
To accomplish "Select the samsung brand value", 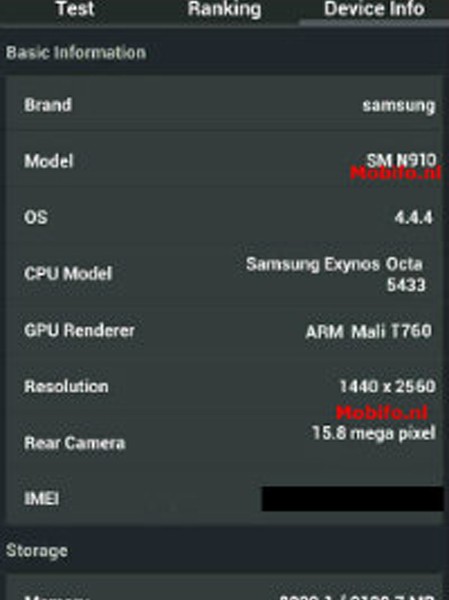I will click(x=398, y=106).
